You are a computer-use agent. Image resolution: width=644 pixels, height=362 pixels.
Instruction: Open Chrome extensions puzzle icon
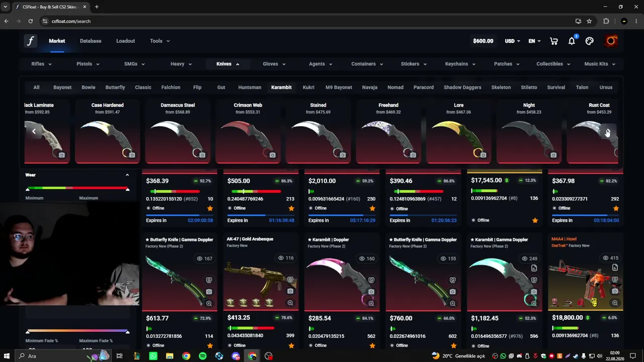(x=606, y=21)
